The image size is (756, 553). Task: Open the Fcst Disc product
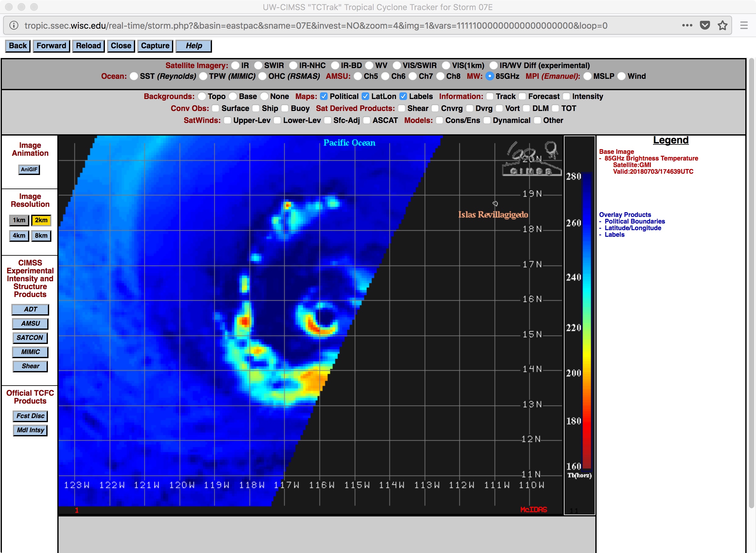[31, 416]
